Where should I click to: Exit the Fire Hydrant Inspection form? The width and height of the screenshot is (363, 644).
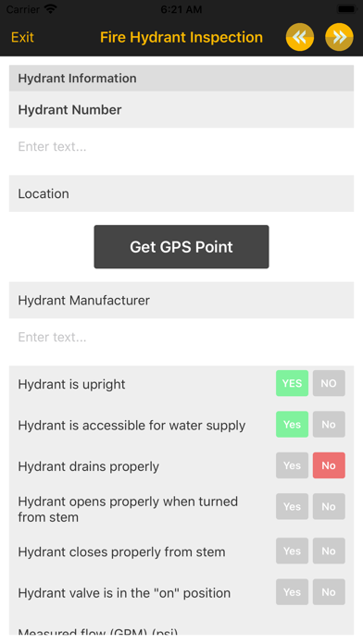tap(22, 37)
